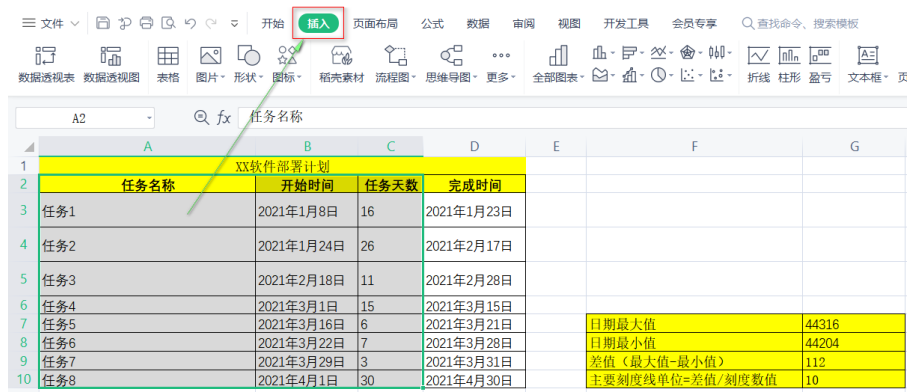Screen dimensions: 911x392
Task: Click the Save icon in quick access
Action: click(x=103, y=23)
